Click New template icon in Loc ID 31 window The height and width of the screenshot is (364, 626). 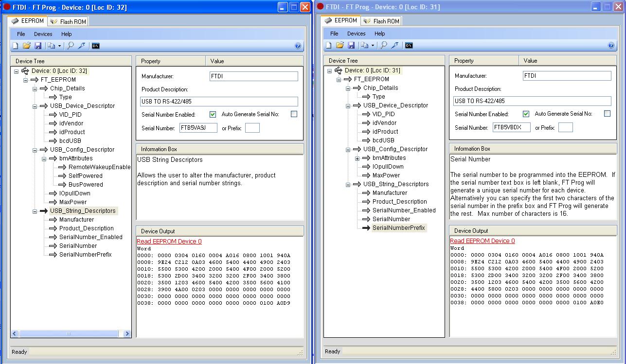pyautogui.click(x=329, y=45)
